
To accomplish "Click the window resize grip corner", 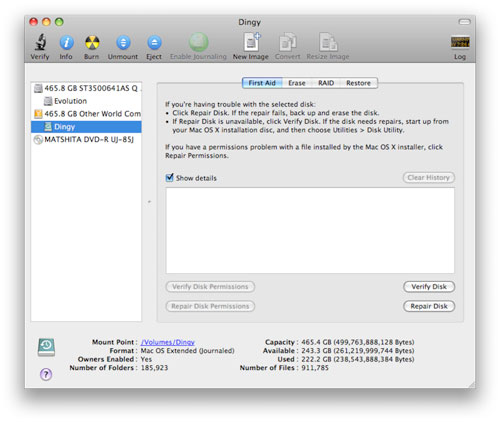I will point(471,384).
